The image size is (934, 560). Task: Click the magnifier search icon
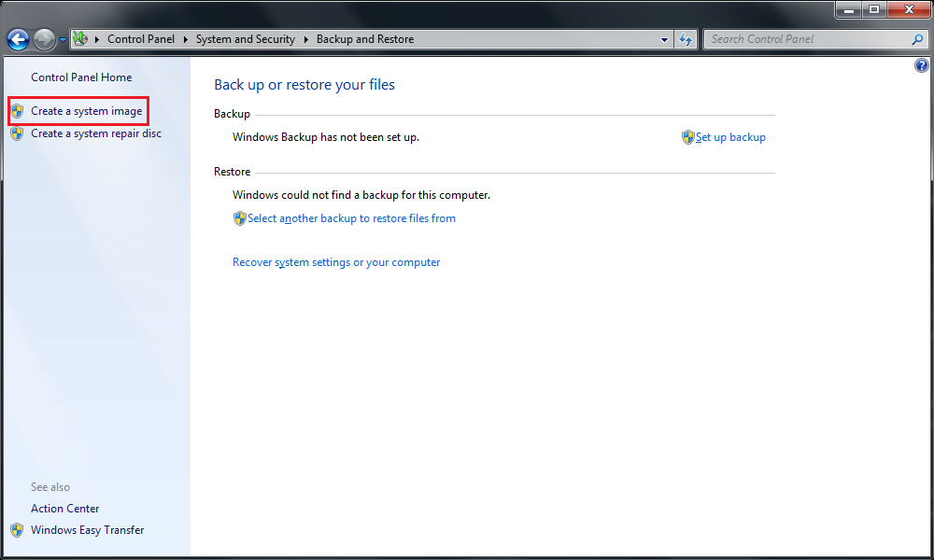tap(917, 39)
